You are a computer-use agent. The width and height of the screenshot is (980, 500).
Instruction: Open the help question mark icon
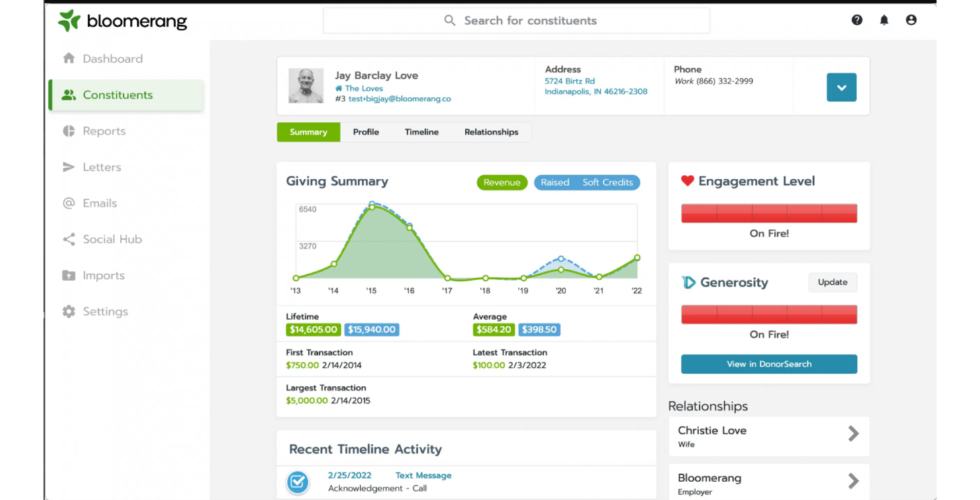857,21
